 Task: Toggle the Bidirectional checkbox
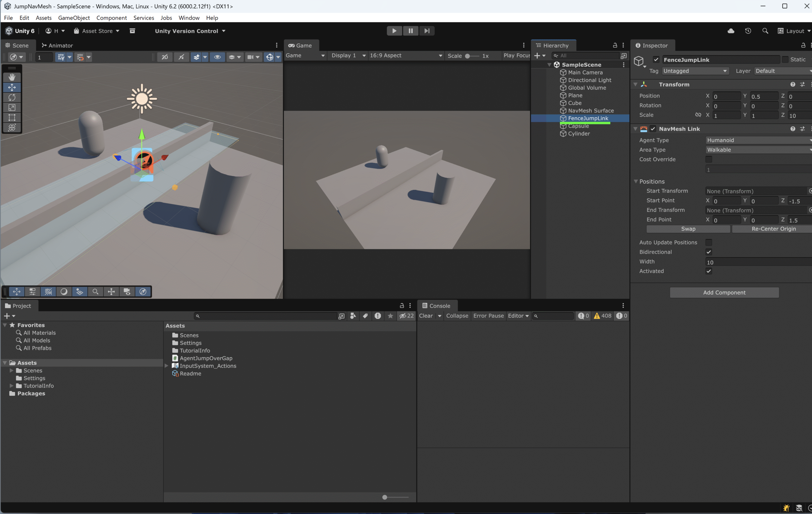tap(709, 252)
